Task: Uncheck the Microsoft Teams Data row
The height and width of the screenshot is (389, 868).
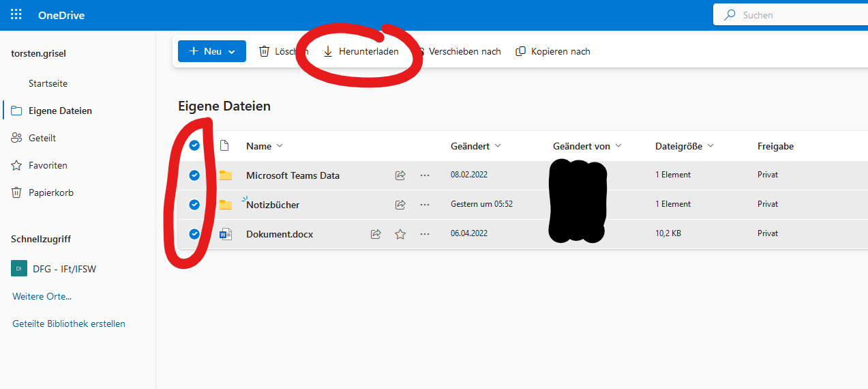Action: (194, 175)
